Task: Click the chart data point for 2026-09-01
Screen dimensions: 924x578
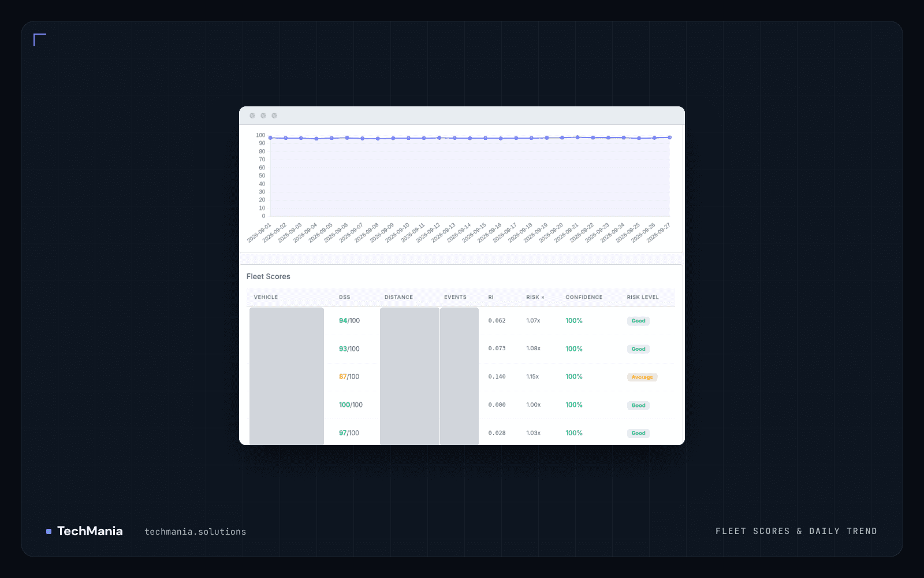Action: [270, 138]
